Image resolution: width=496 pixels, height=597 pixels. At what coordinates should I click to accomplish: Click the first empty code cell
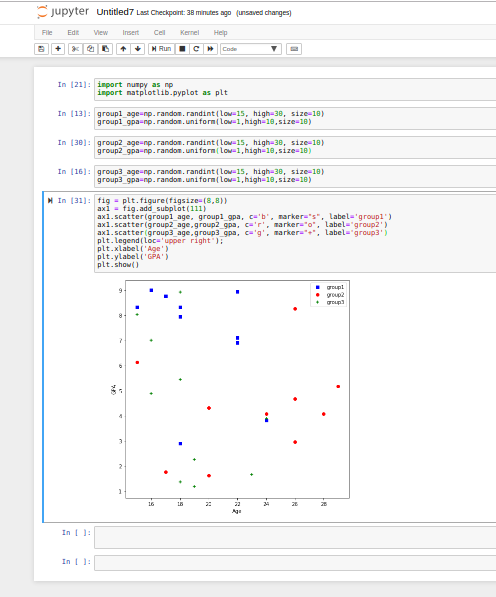click(295, 537)
